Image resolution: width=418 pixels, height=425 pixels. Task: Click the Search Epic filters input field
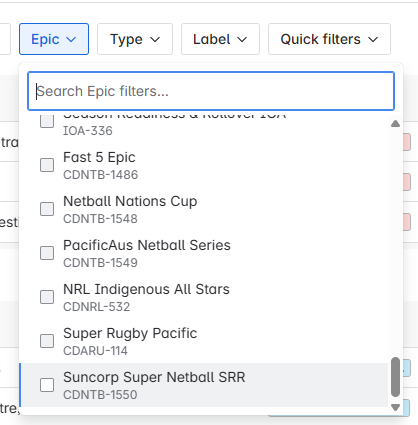(211, 91)
